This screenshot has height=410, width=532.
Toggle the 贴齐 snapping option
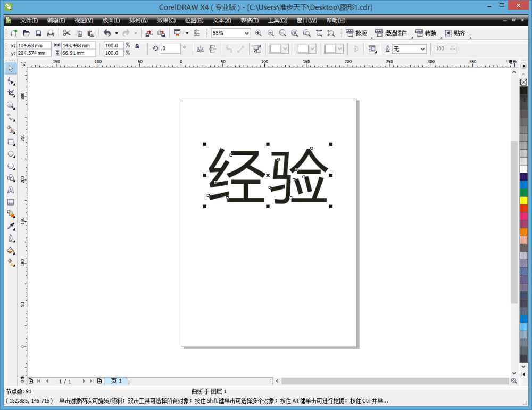pos(456,33)
